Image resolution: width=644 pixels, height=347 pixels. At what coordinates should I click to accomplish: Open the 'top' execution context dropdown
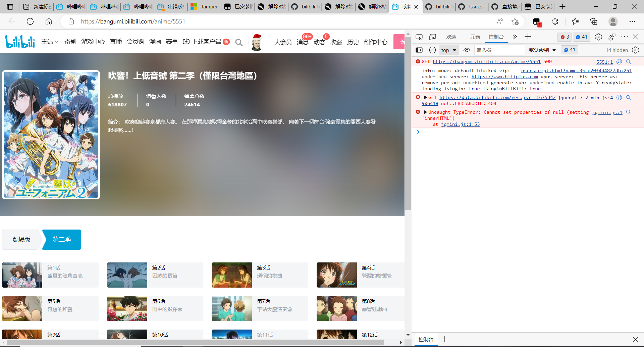448,50
